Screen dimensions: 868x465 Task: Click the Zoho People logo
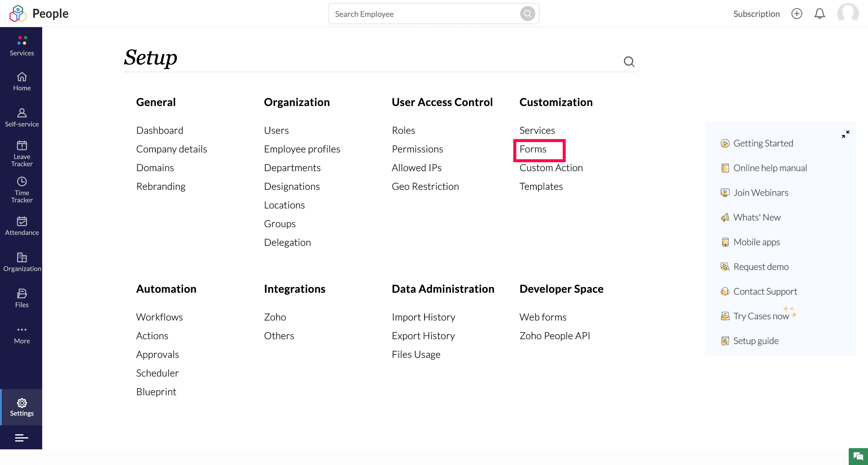pos(39,14)
